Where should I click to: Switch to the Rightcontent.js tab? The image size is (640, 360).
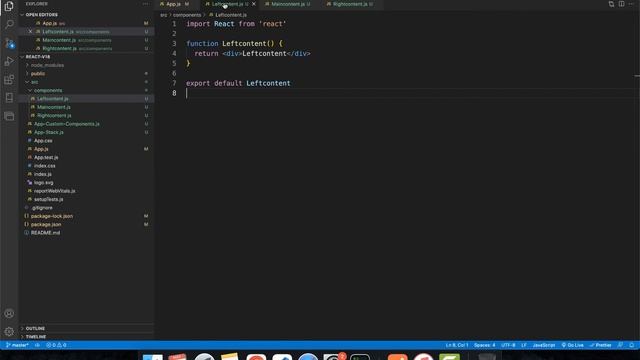click(x=351, y=4)
